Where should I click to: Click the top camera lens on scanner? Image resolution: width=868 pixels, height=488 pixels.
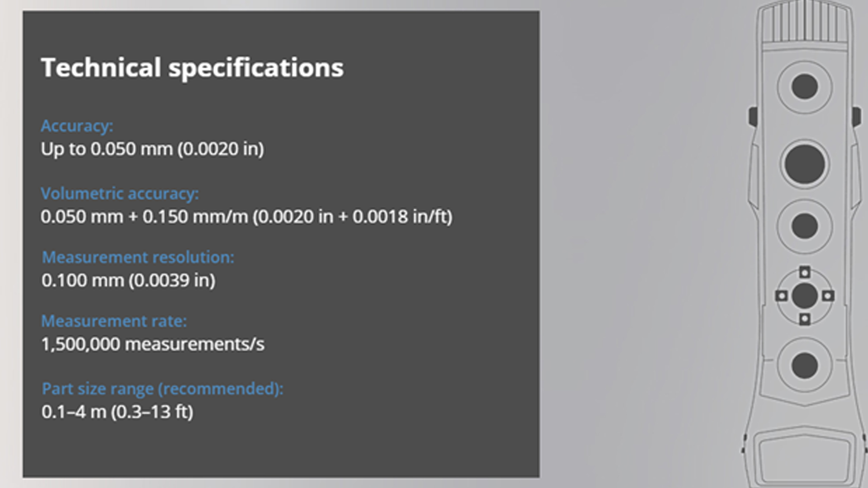point(805,87)
